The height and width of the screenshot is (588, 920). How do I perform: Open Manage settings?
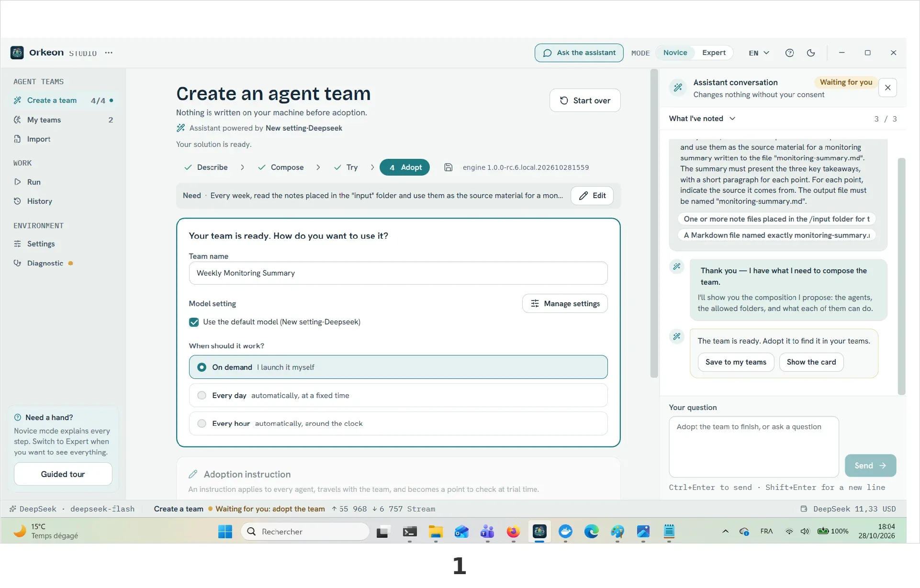pos(565,304)
